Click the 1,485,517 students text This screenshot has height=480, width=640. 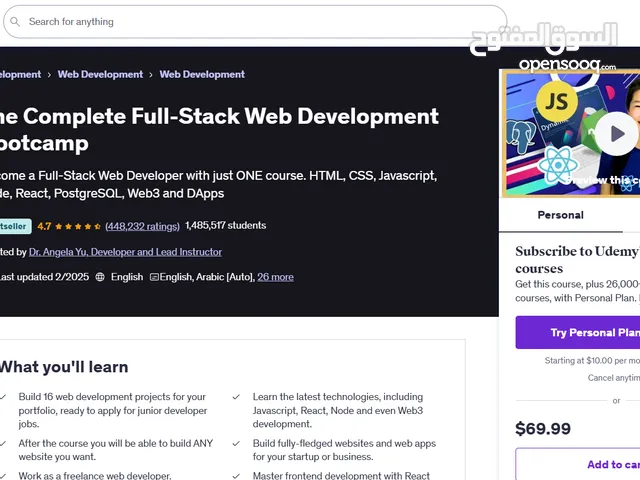(226, 225)
